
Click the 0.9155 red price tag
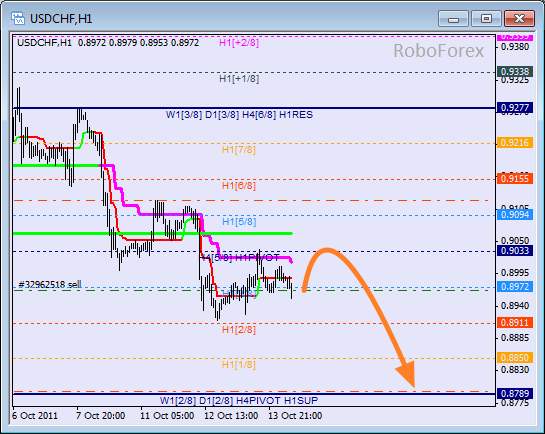pos(515,179)
